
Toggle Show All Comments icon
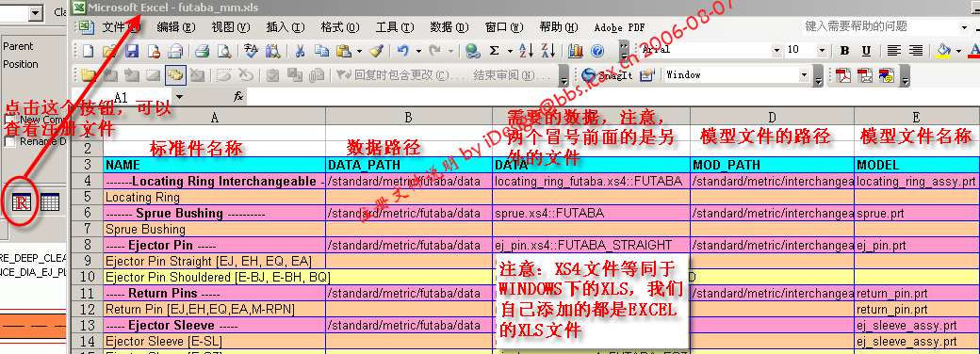[175, 75]
